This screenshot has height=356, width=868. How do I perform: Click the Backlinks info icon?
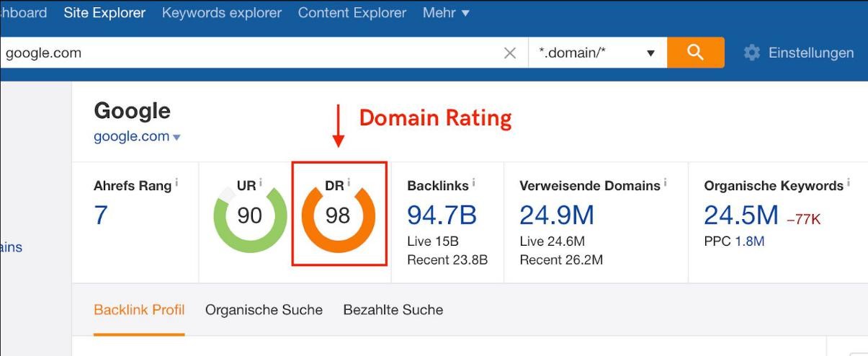click(x=473, y=183)
